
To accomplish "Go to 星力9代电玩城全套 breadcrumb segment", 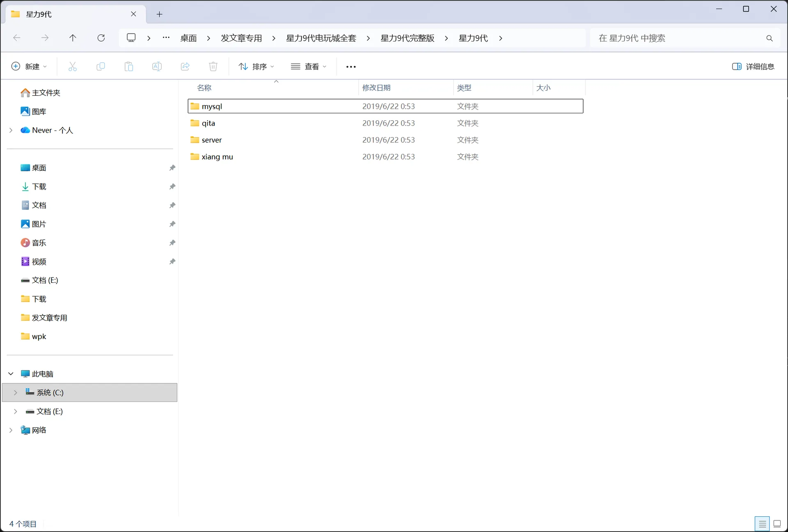I will [x=321, y=38].
